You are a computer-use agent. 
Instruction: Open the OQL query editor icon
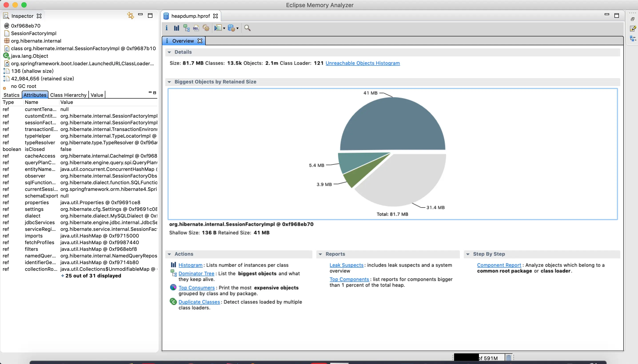(x=196, y=28)
